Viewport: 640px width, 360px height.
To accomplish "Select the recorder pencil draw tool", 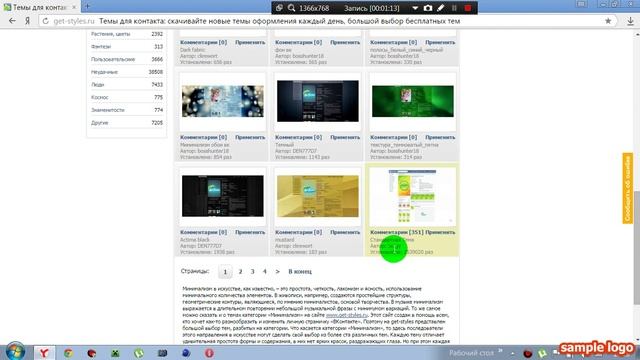I will pos(441,8).
